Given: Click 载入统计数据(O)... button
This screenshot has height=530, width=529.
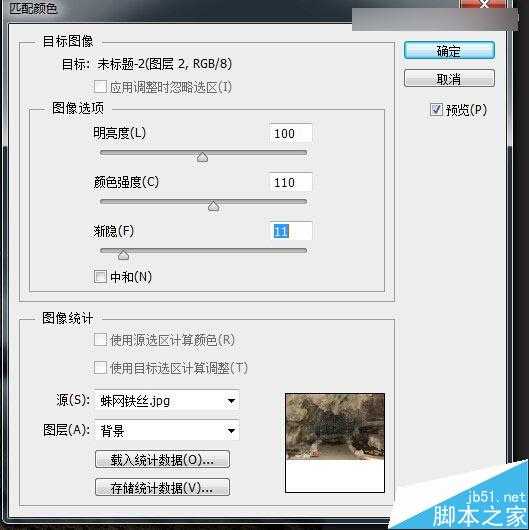Looking at the screenshot, I should point(162,459).
